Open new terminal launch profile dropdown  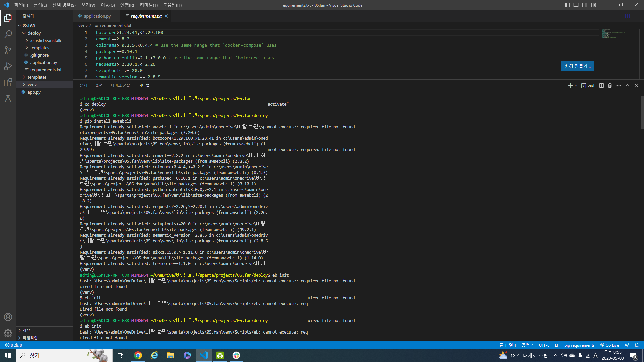[x=576, y=86]
